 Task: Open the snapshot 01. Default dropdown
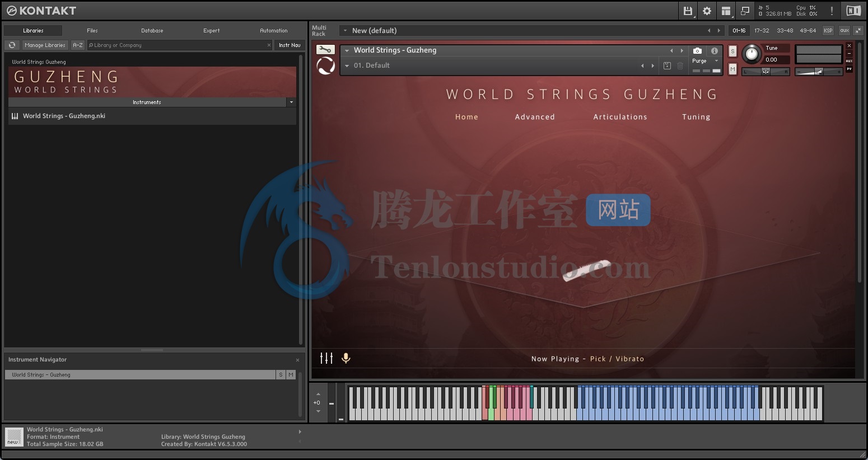coord(347,65)
